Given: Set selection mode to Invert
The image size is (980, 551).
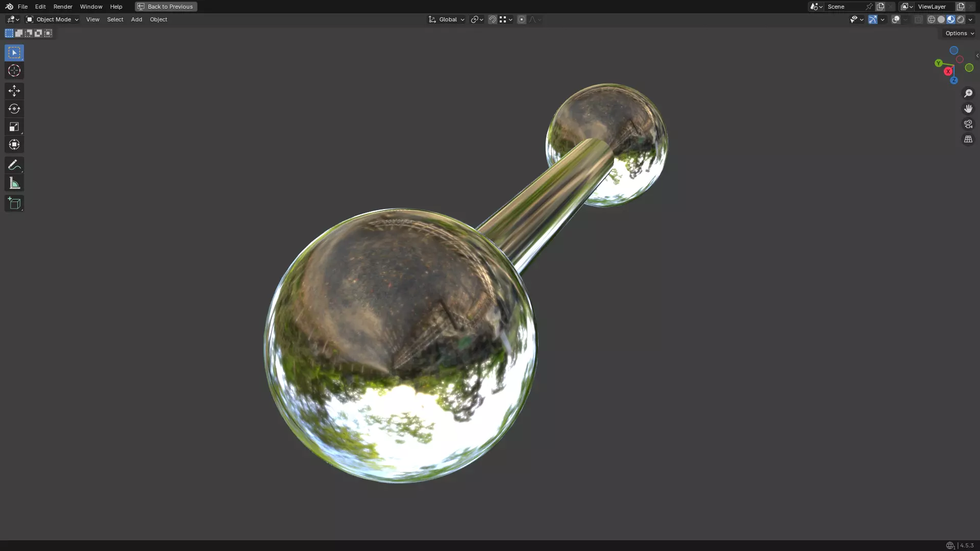Looking at the screenshot, I should pyautogui.click(x=38, y=33).
